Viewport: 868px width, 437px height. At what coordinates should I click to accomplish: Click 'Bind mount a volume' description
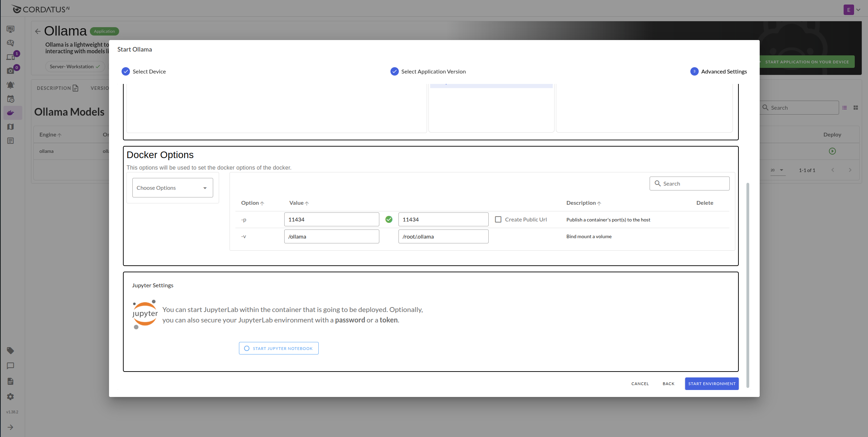(589, 236)
